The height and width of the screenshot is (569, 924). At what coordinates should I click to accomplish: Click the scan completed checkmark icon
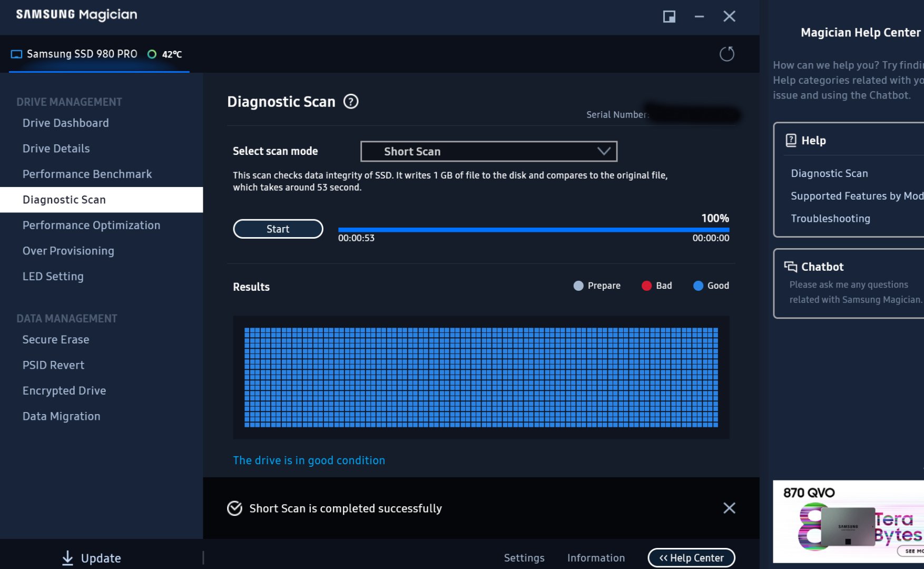click(234, 508)
